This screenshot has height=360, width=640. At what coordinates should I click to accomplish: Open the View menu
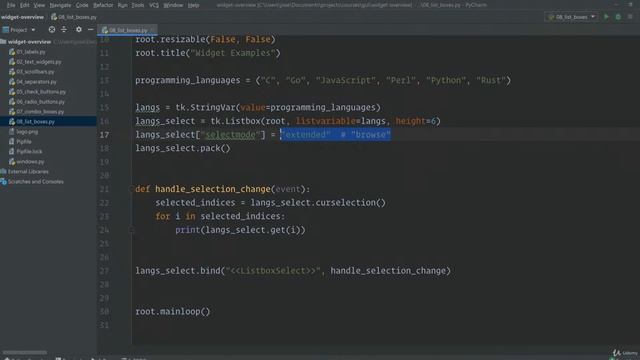coord(39,5)
